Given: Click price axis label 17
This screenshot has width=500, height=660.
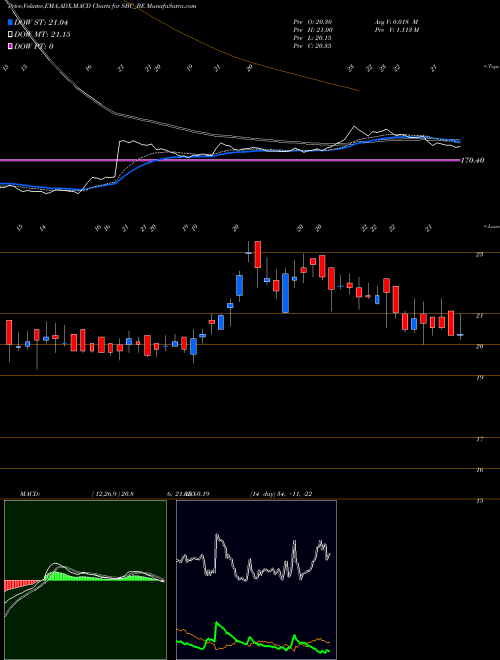Looking at the screenshot, I should pos(479,439).
